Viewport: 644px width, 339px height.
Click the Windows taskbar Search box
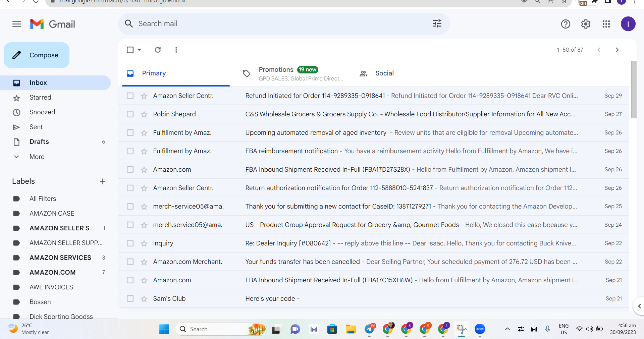click(220, 329)
